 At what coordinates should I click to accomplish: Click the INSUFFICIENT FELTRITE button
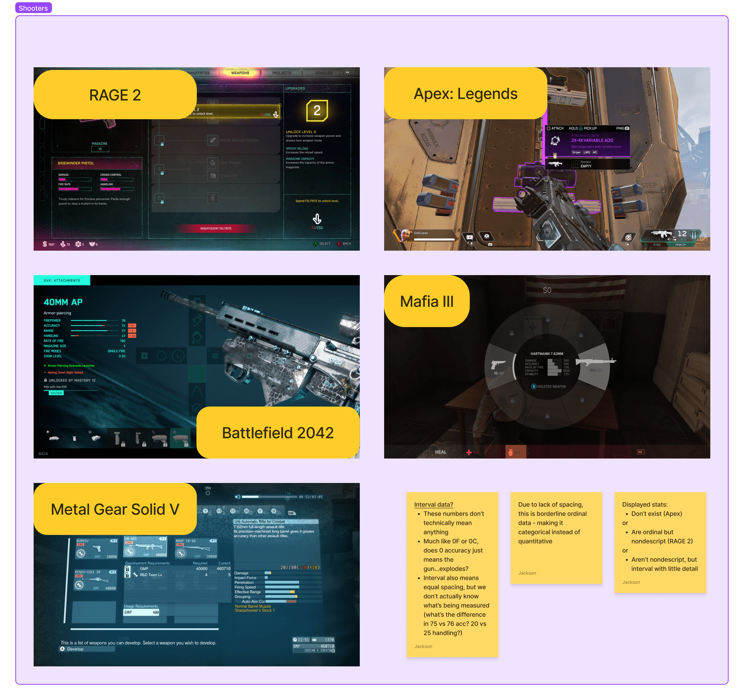[216, 228]
